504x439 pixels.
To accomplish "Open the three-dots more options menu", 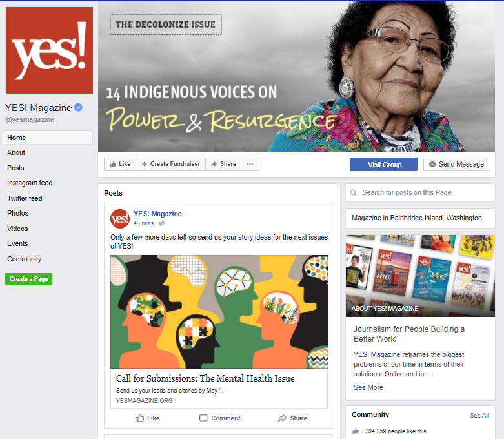I will (x=250, y=164).
